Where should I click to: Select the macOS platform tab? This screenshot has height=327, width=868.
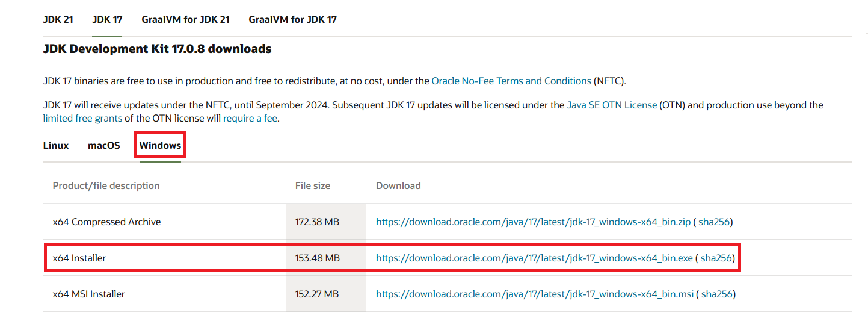(104, 146)
